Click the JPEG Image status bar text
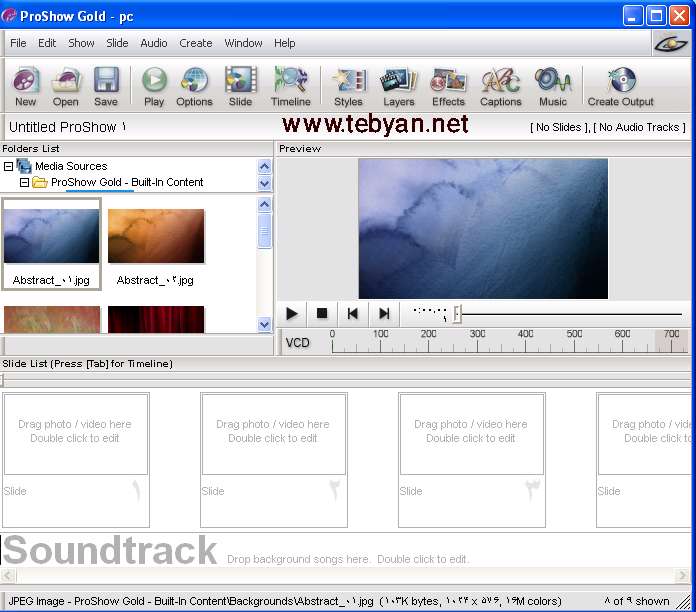This screenshot has width=696, height=612. (285, 601)
